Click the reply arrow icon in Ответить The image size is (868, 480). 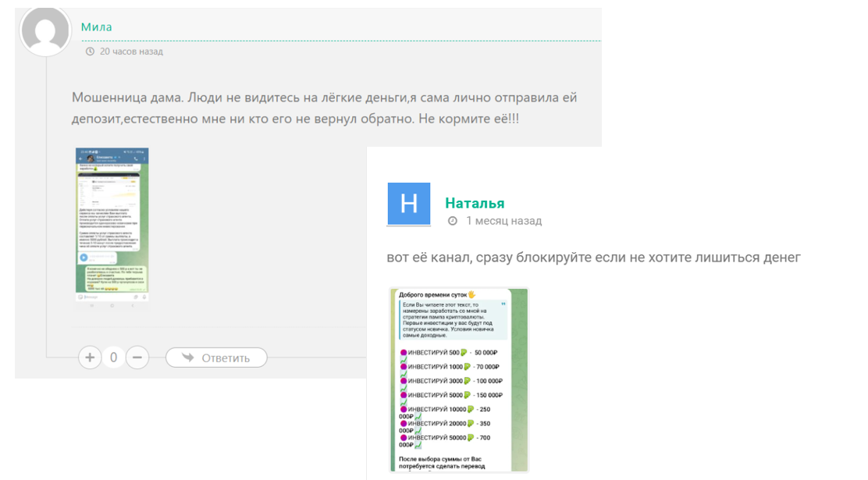tap(188, 357)
